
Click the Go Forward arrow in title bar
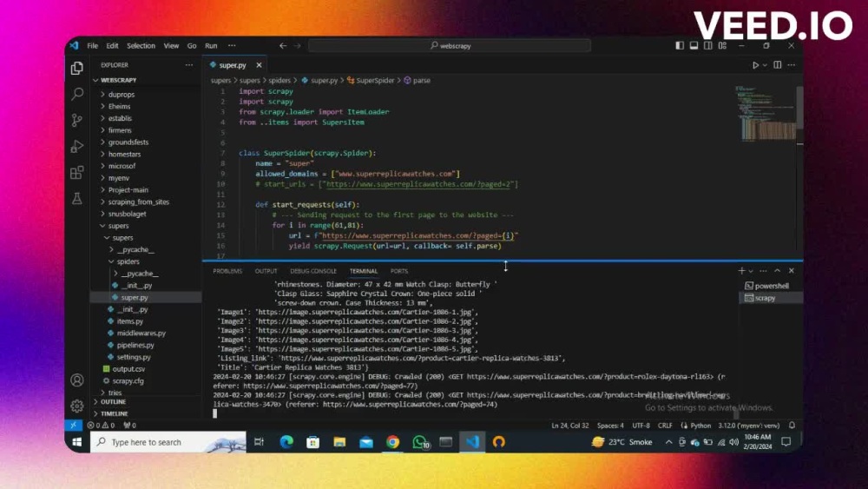(x=297, y=46)
